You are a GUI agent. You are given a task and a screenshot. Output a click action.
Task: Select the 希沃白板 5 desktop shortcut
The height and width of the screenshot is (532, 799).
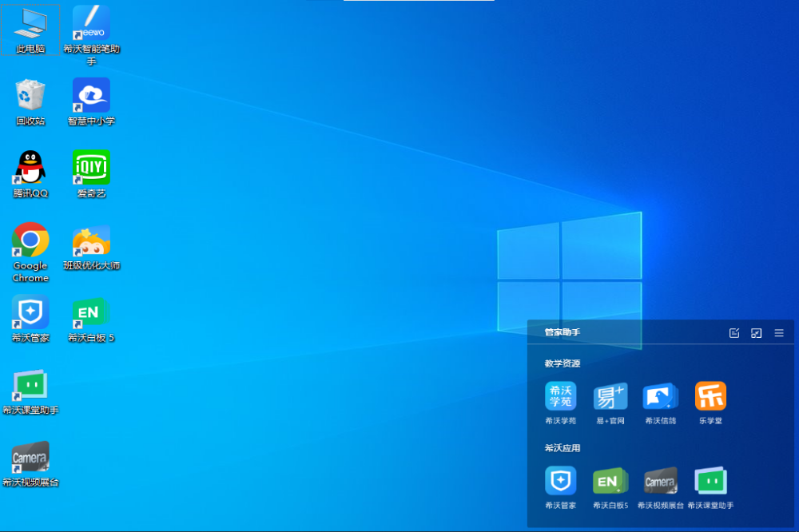click(92, 319)
